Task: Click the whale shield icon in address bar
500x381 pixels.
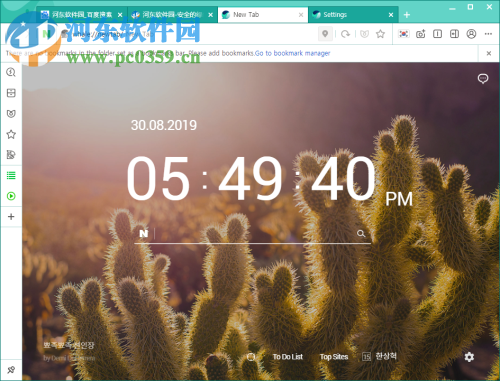Action: click(364, 34)
